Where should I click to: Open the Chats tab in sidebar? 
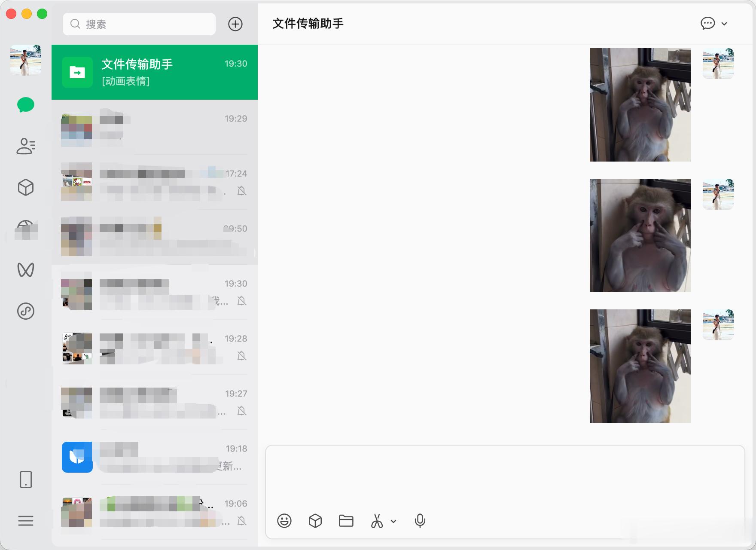[x=26, y=105]
